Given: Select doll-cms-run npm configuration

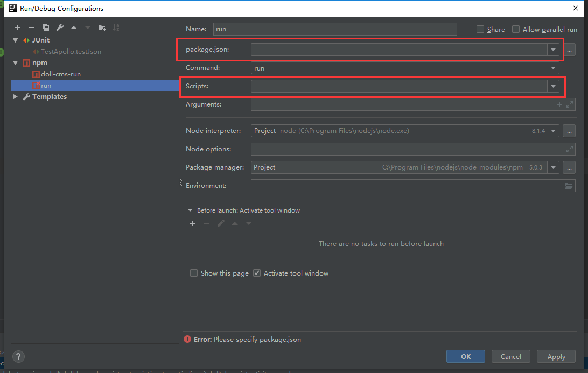Looking at the screenshot, I should point(61,74).
